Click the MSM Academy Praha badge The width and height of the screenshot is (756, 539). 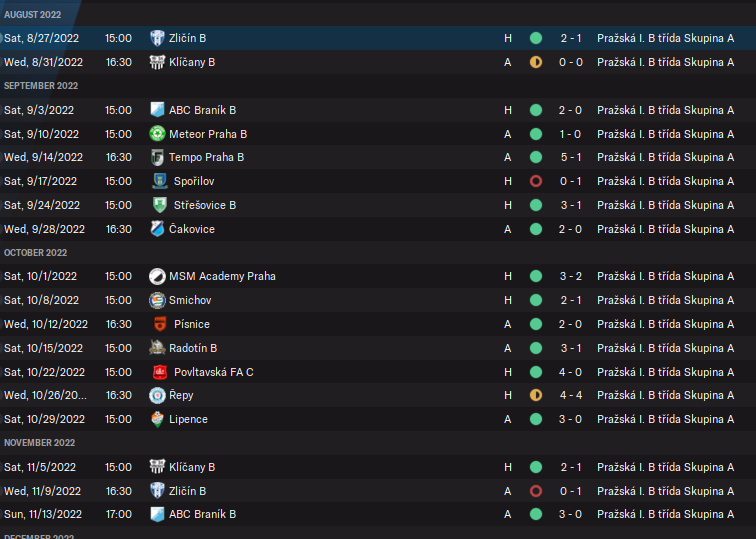tap(157, 276)
